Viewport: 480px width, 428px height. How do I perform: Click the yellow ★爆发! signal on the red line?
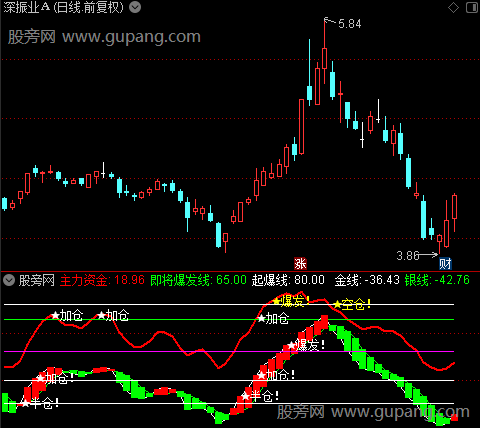pos(291,301)
